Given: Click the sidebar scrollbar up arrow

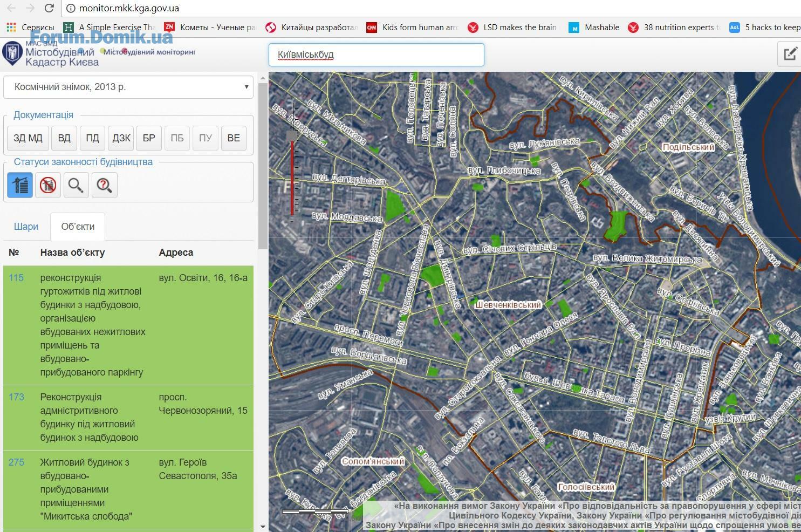Looking at the screenshot, I should click(263, 78).
